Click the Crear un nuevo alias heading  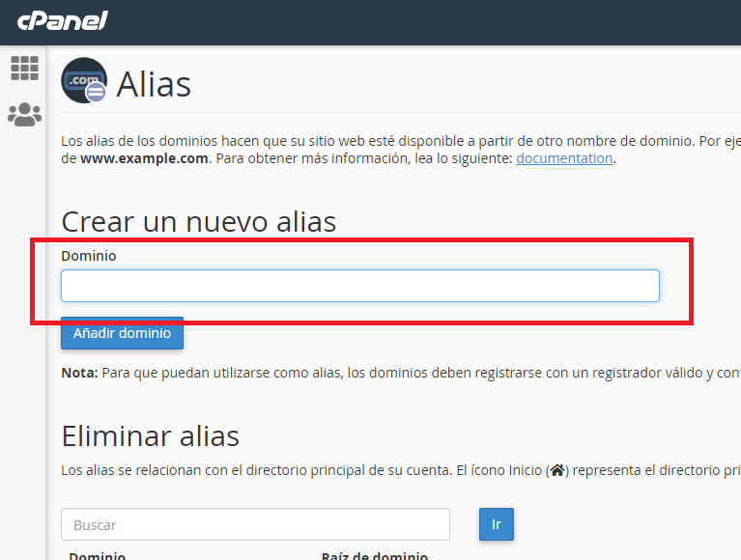point(198,221)
